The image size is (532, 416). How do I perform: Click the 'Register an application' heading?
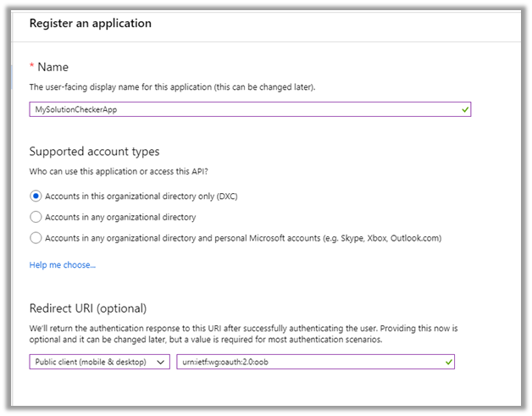click(x=91, y=23)
